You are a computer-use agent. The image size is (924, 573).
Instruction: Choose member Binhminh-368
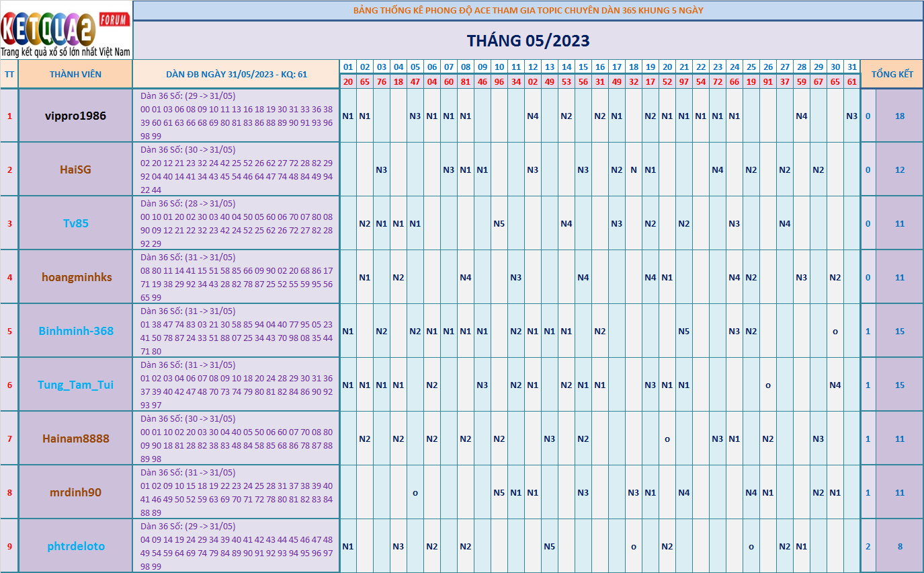tap(76, 331)
